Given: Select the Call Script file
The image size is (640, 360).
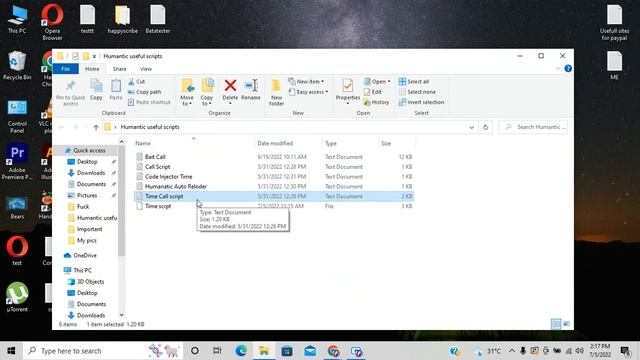Looking at the screenshot, I should 274,167.
